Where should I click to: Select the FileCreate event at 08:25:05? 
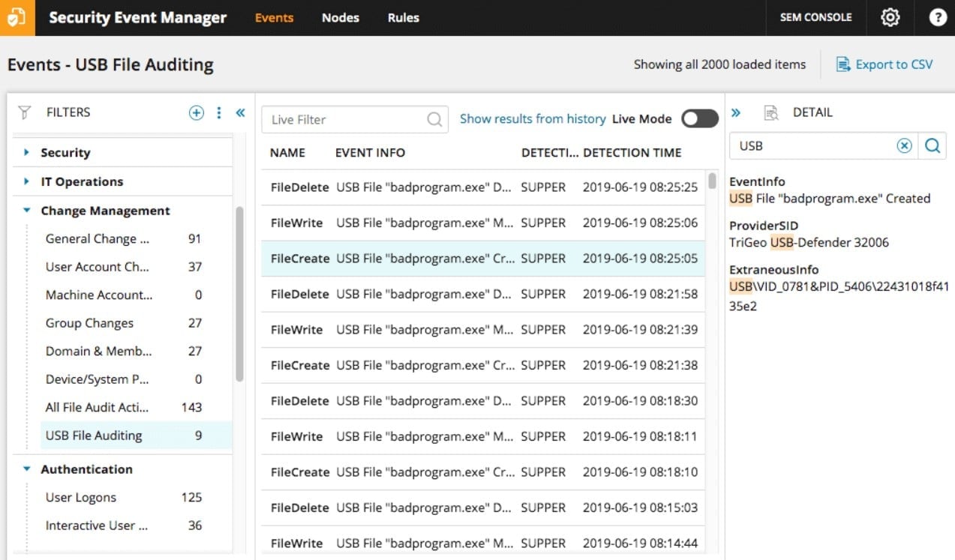coord(483,259)
